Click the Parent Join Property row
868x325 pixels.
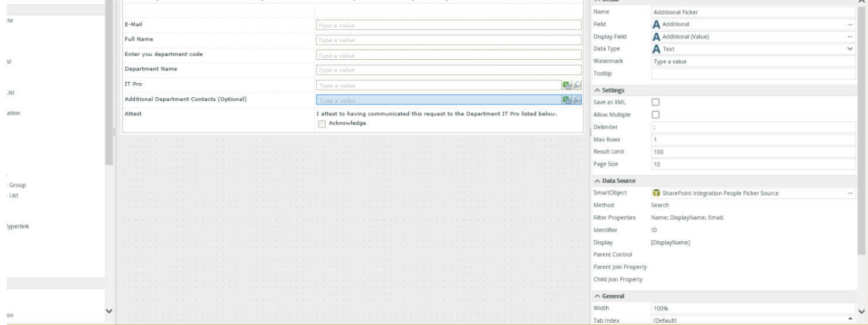725,266
